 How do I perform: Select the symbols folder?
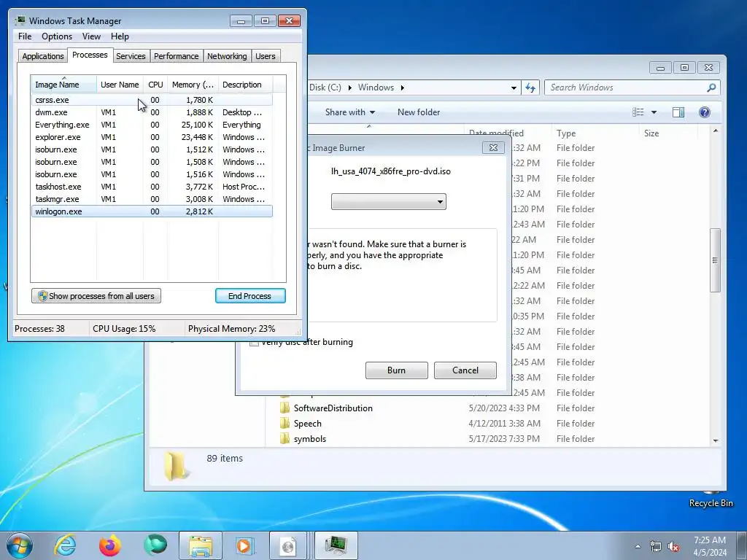point(309,439)
